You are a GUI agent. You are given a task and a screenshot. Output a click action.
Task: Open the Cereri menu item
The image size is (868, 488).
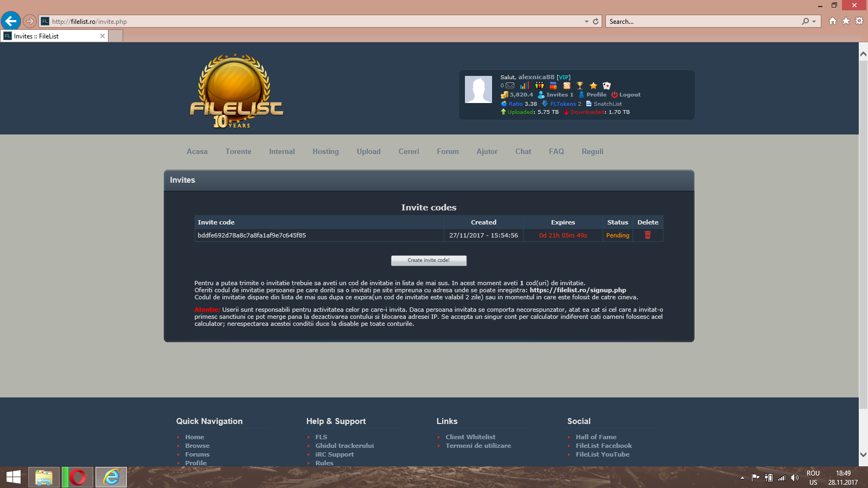click(x=409, y=152)
